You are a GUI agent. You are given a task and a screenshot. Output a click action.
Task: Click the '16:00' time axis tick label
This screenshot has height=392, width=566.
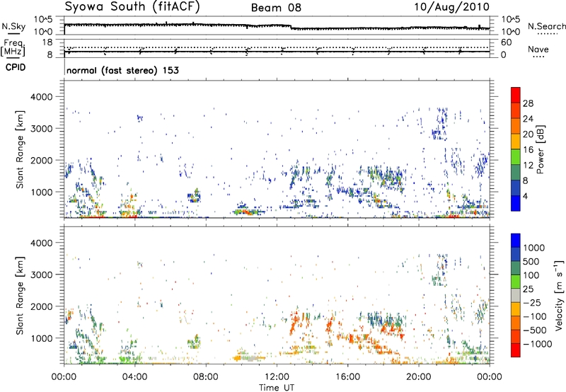pos(347,377)
